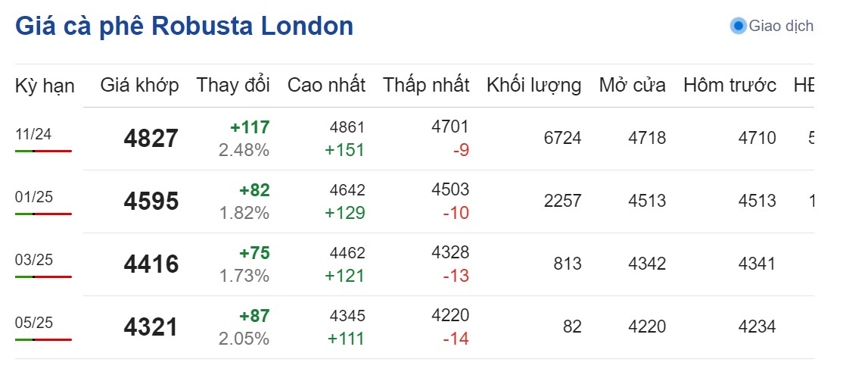868x375 pixels.
Task: Sort by the Khối lượng column header
Action: pyautogui.click(x=534, y=85)
